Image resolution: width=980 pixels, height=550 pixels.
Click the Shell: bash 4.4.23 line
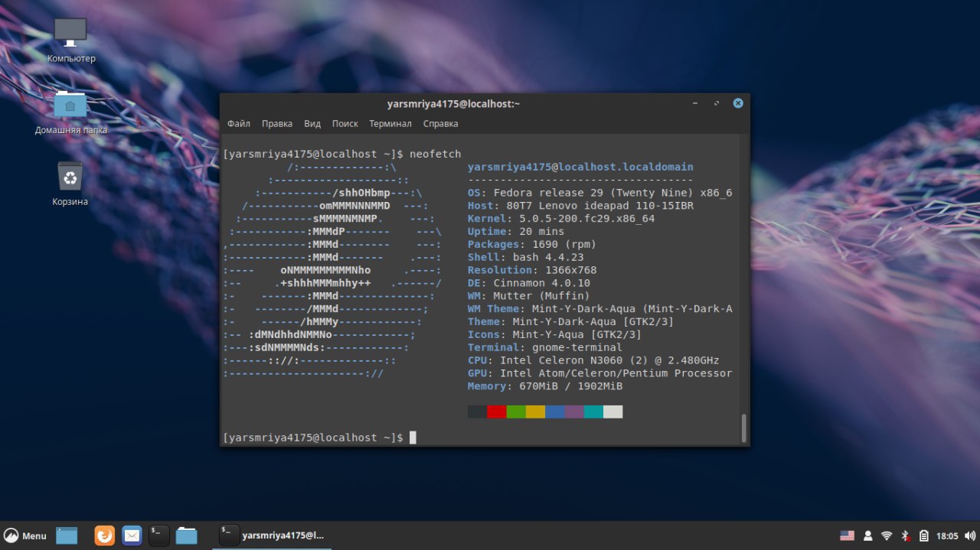[526, 258]
